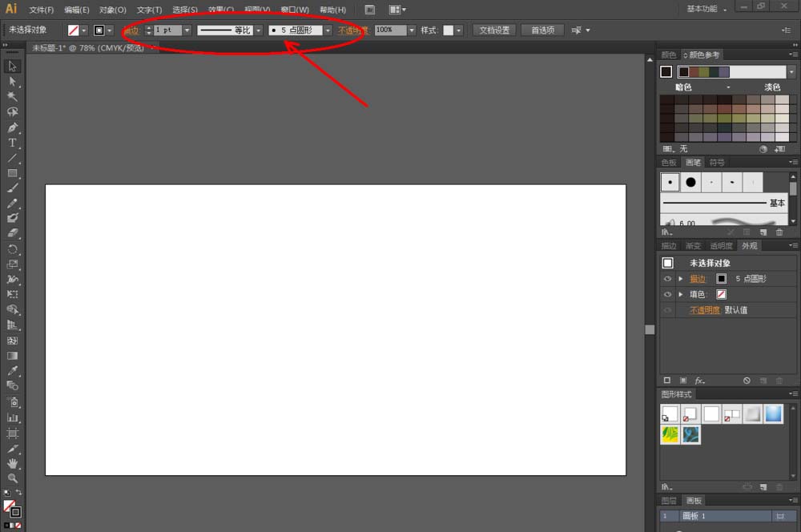Select the Lasso tool
Screen dimensions: 801x532
[x=12, y=112]
